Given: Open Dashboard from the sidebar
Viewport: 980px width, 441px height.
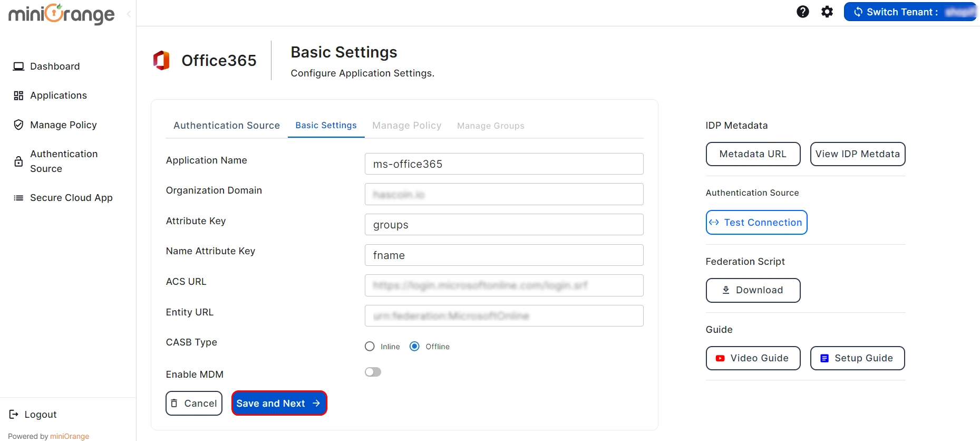Looking at the screenshot, I should tap(55, 66).
